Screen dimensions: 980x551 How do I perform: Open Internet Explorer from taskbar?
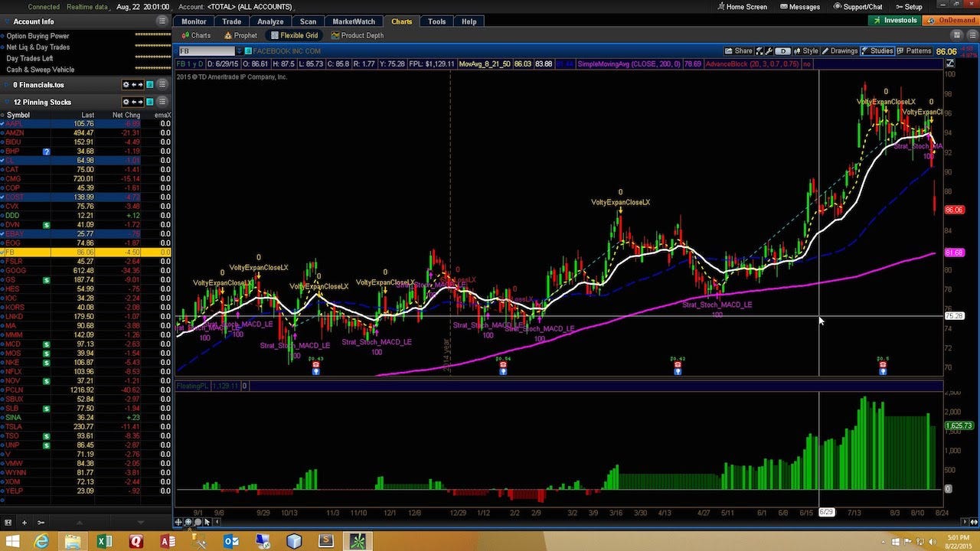coord(41,541)
